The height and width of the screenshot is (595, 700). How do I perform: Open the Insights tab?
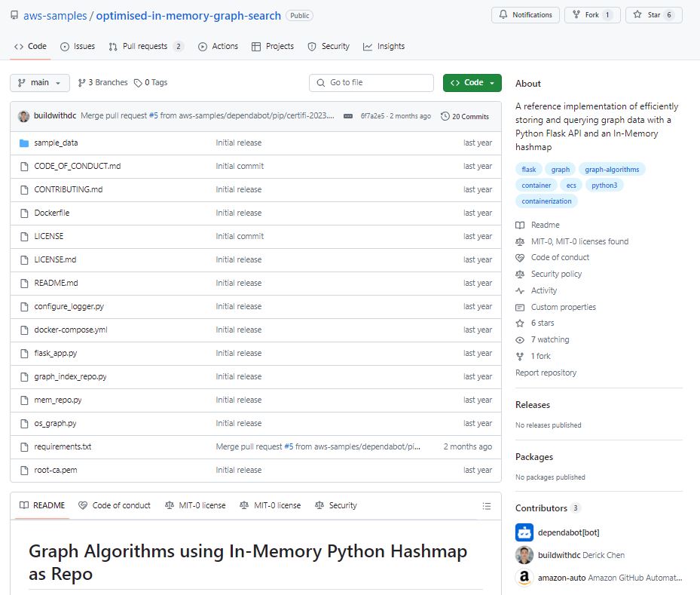click(x=384, y=47)
